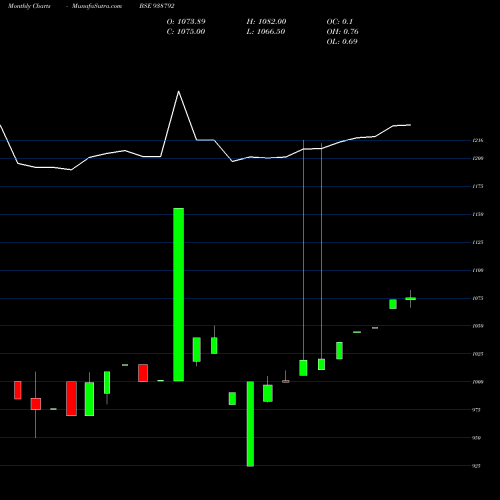The width and height of the screenshot is (500, 500).
Task: Click the 1175 price axis label
Action: 478,186
